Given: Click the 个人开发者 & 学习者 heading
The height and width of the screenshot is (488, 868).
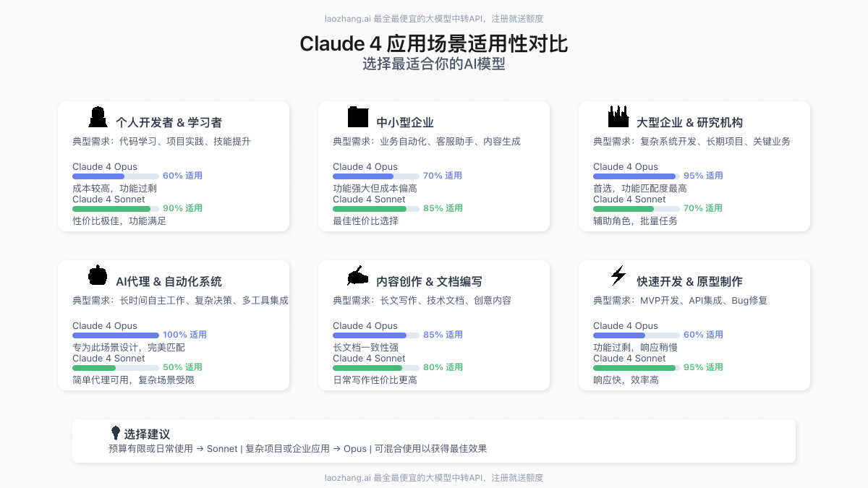Looking at the screenshot, I should click(x=169, y=123).
